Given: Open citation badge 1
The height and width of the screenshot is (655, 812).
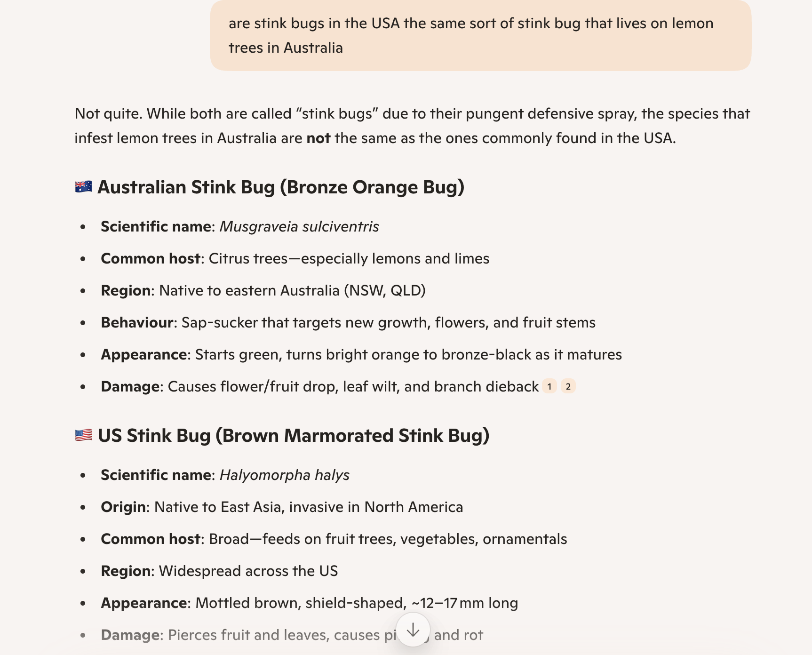Looking at the screenshot, I should pos(549,387).
